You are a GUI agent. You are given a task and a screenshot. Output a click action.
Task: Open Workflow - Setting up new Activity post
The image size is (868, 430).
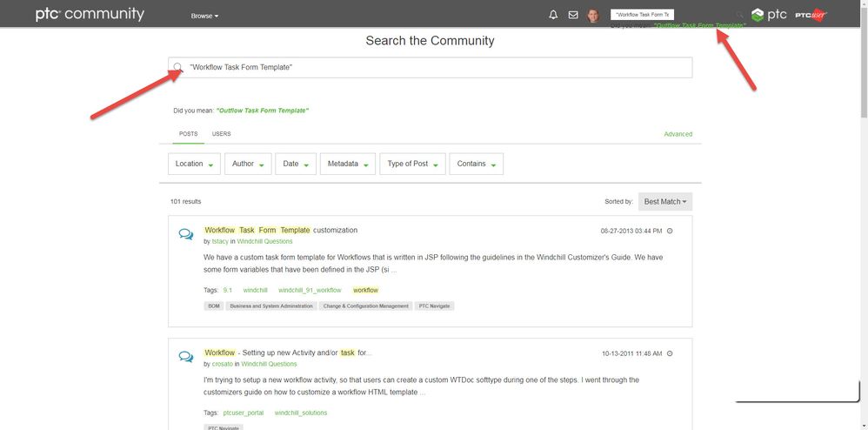pyautogui.click(x=288, y=353)
